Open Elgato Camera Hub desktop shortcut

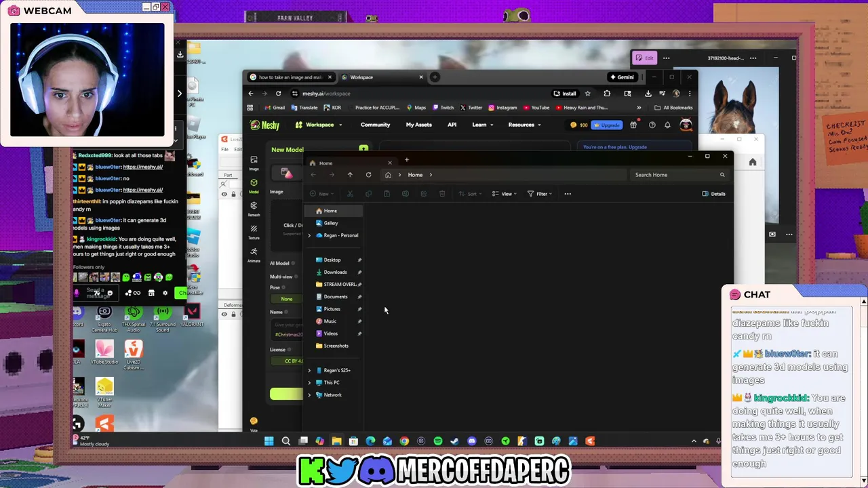(x=104, y=317)
